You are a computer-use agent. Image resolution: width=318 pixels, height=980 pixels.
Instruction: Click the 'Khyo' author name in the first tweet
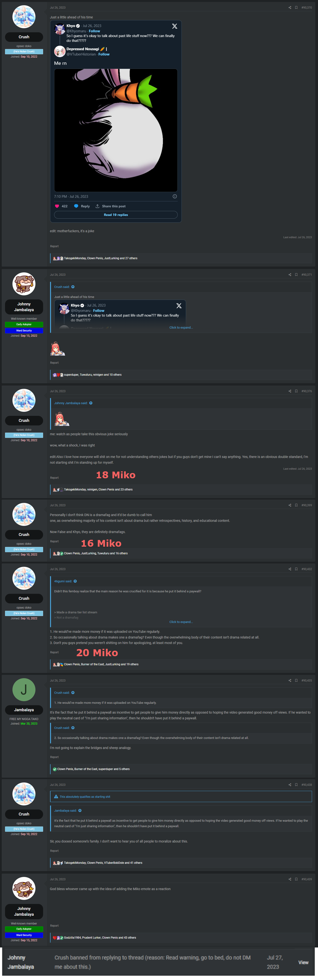tap(71, 26)
